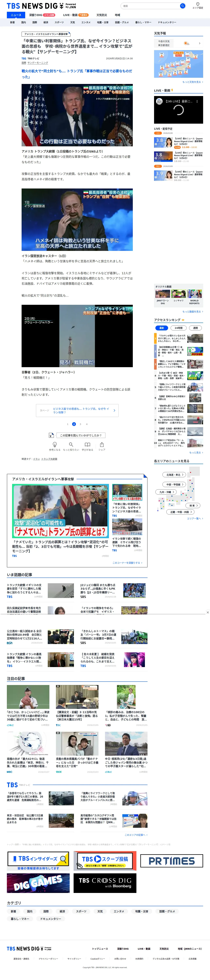Open the サンデーモーニング link under the article byline
This screenshot has width=210, height=980.
pyautogui.click(x=38, y=63)
